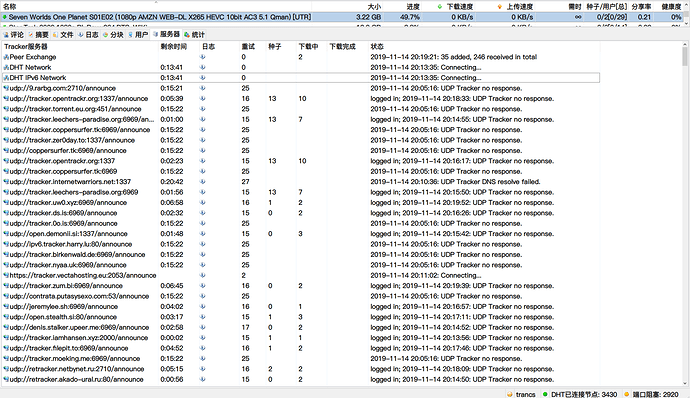Click the green DHT connected indicator
Viewport: 690px width, 398px height.
pos(545,394)
